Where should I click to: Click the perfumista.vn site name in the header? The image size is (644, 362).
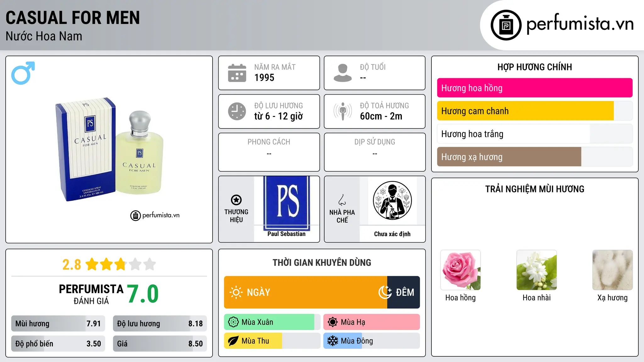(580, 25)
